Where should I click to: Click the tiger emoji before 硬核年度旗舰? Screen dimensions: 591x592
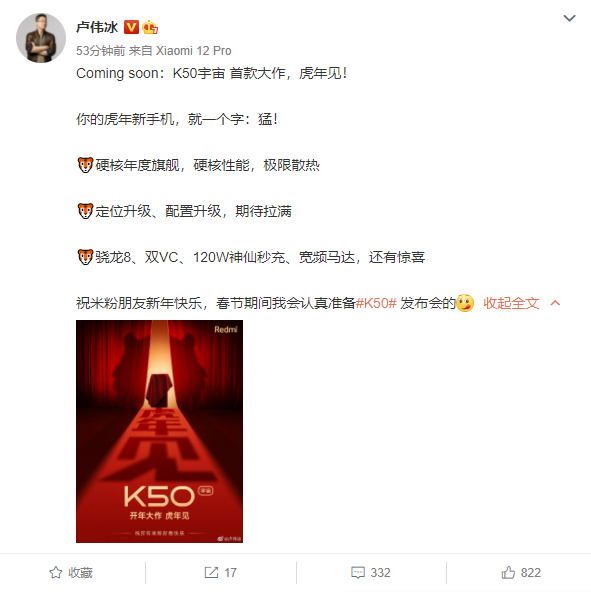coord(85,165)
